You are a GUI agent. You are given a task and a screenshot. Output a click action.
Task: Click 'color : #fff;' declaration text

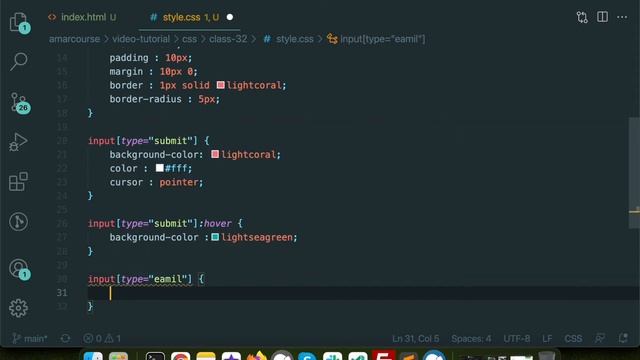(x=151, y=168)
